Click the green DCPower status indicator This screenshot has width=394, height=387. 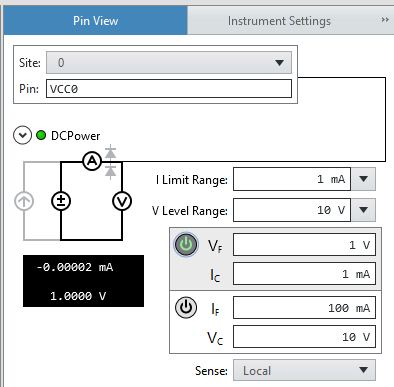pyautogui.click(x=41, y=135)
